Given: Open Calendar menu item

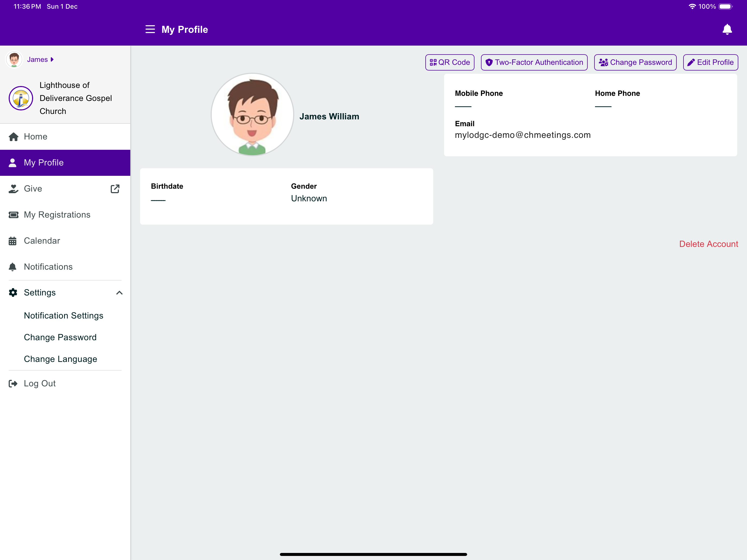Looking at the screenshot, I should [65, 241].
